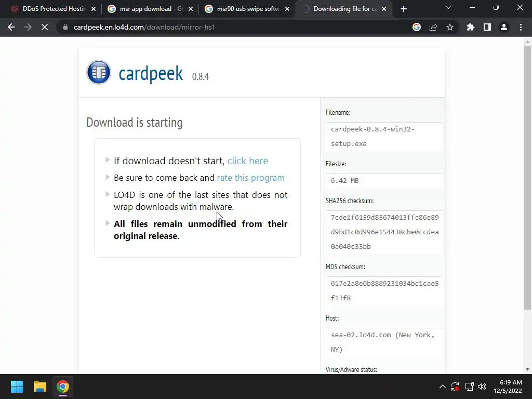Click the MD5 checksum value
The height and width of the screenshot is (399, 532).
pyautogui.click(x=385, y=291)
